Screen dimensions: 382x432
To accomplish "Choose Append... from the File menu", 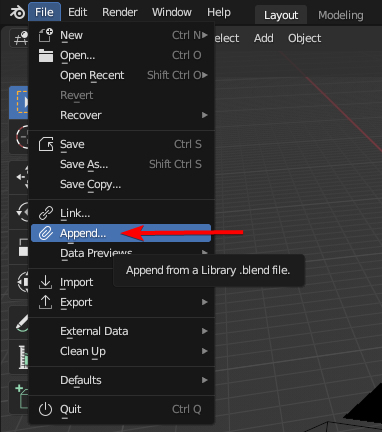I will click(121, 233).
